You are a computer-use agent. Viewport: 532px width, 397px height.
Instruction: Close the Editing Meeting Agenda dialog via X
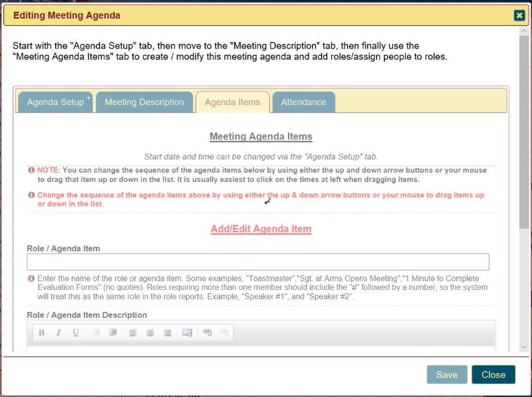(519, 15)
